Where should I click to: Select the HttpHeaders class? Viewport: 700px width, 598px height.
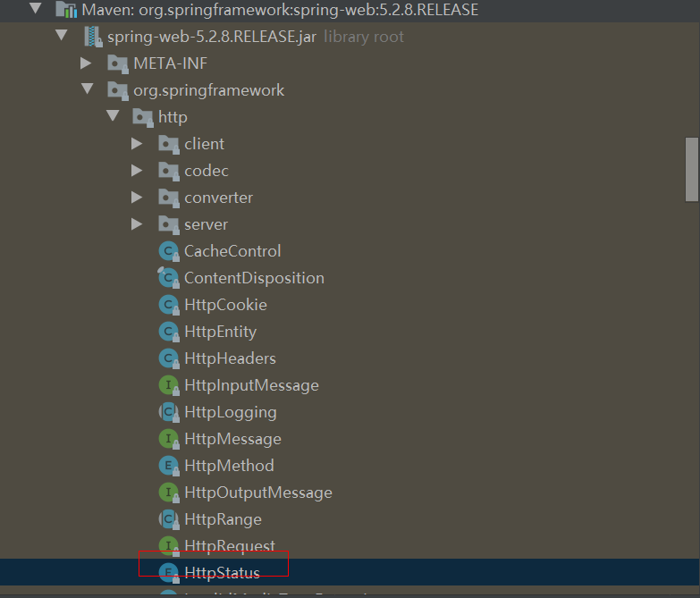tap(231, 358)
